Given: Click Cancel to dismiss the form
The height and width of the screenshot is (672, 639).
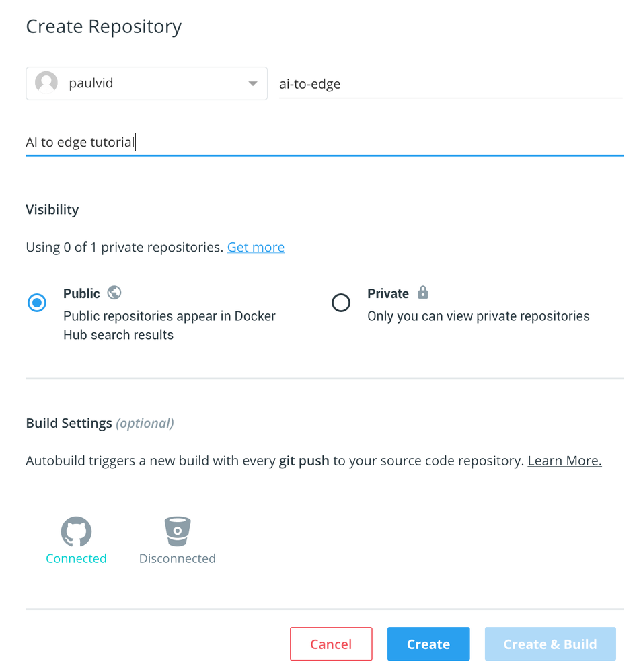Looking at the screenshot, I should pos(331,644).
